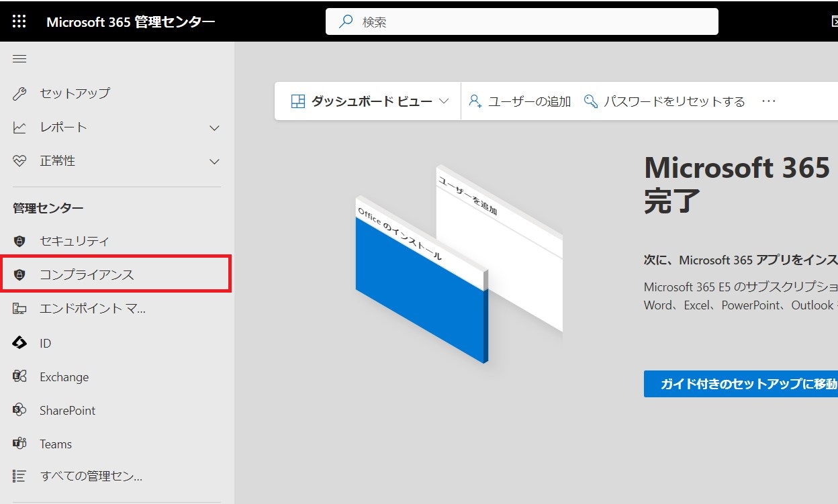Expand the レポート section chevron

(x=214, y=128)
